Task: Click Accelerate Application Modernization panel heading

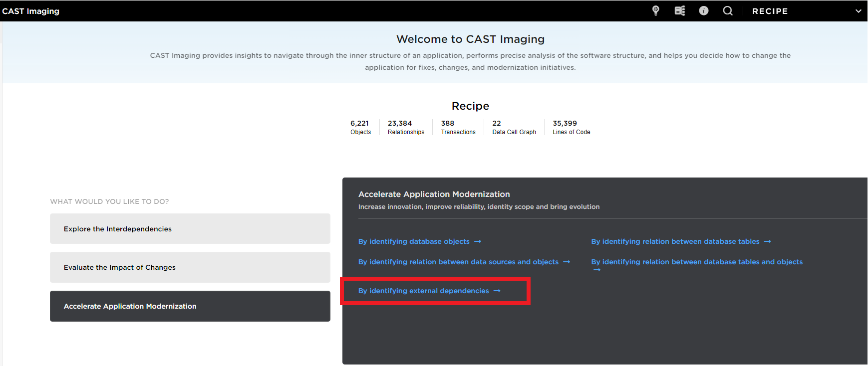Action: click(434, 194)
